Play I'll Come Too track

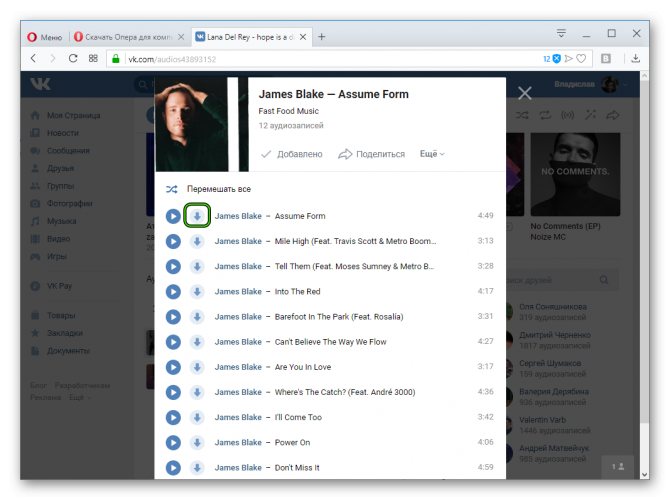tap(173, 418)
